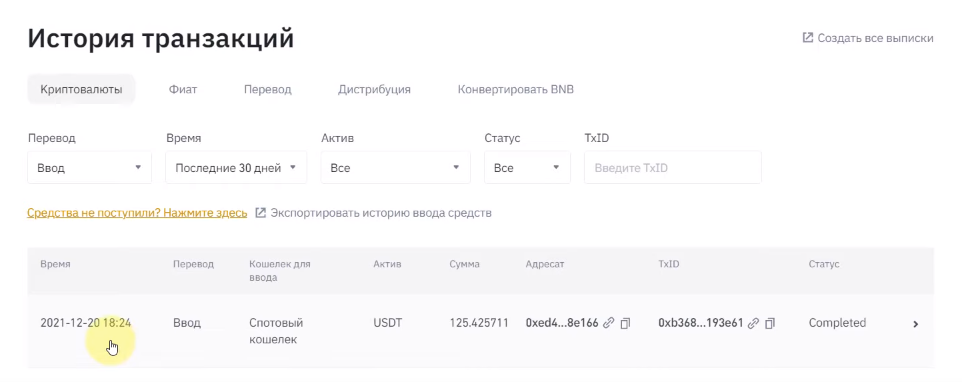This screenshot has height=382, width=962.
Task: Open link icon next to TxID 0xb368...193e61
Action: point(753,323)
